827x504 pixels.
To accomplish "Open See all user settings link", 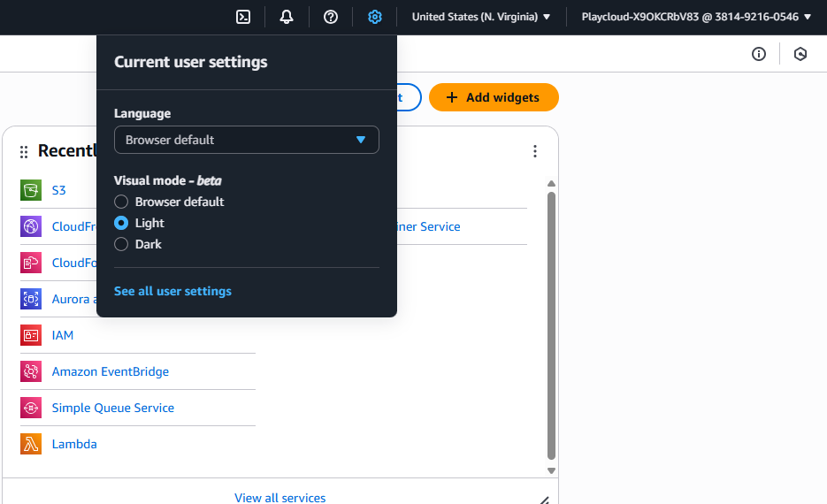I will [172, 291].
